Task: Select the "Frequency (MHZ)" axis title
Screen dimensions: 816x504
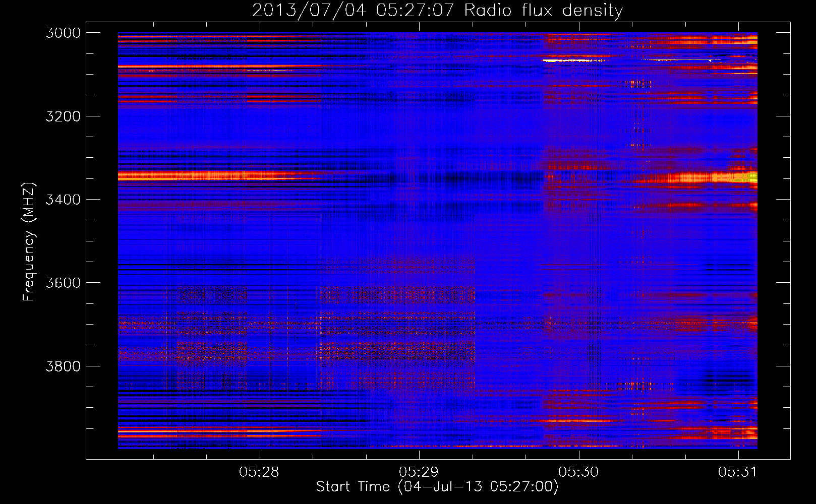Action: pyautogui.click(x=29, y=242)
